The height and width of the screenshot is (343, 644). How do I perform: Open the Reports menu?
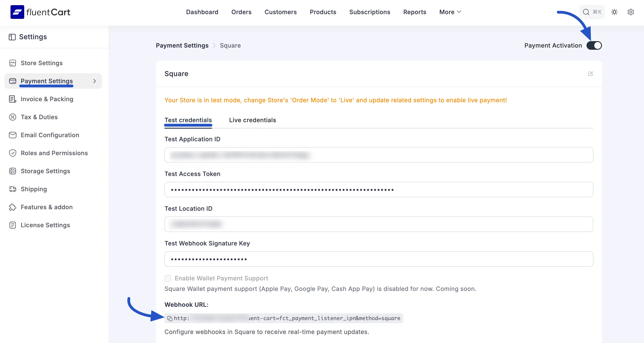415,12
